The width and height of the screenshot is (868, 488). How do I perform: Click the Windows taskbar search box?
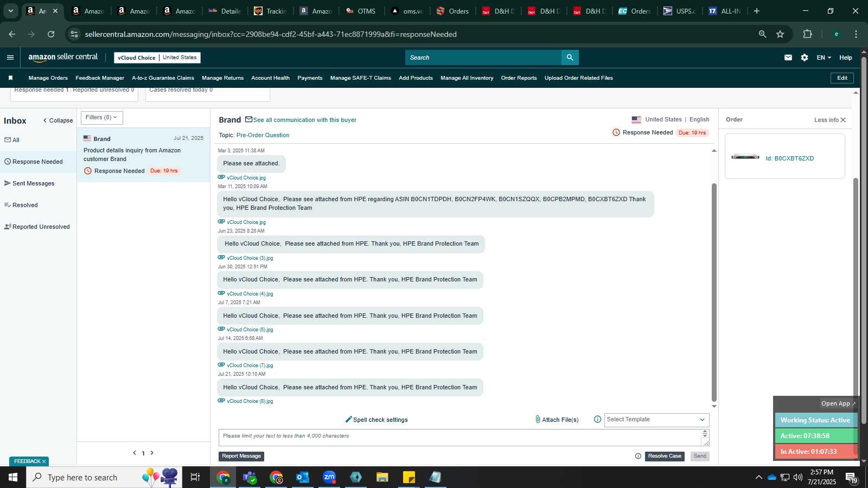click(103, 477)
